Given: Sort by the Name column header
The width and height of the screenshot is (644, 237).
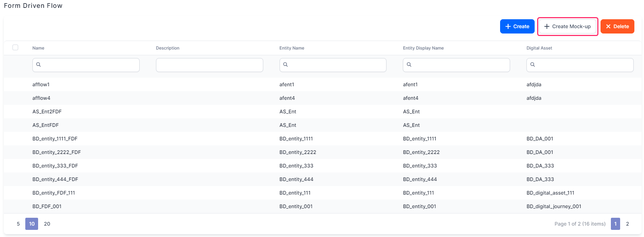Looking at the screenshot, I should click(x=38, y=48).
